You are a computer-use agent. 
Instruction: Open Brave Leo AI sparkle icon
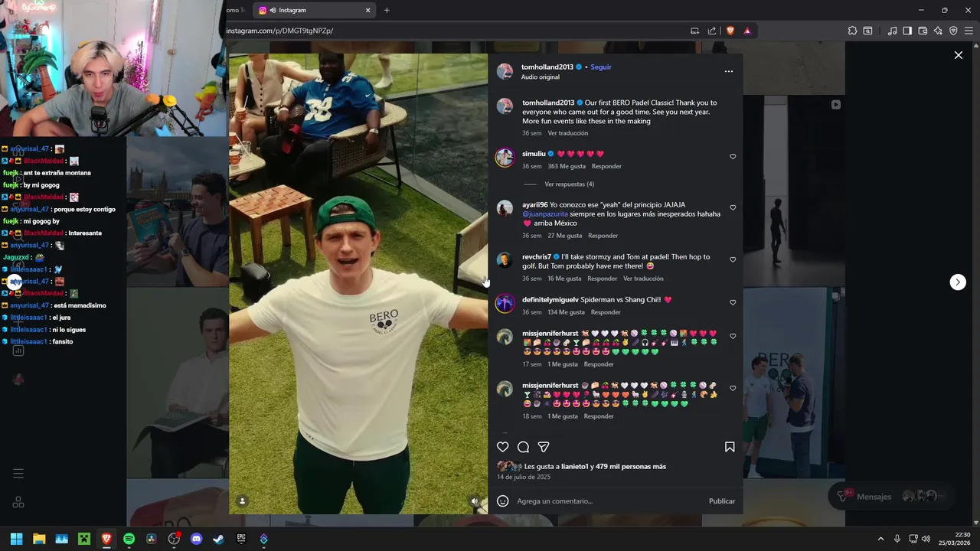pyautogui.click(x=938, y=31)
